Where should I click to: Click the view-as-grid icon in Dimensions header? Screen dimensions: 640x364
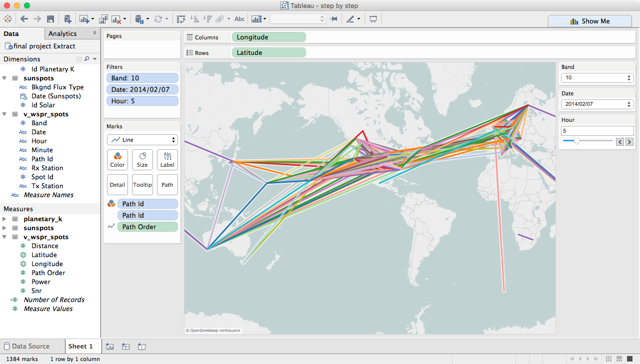coord(79,59)
